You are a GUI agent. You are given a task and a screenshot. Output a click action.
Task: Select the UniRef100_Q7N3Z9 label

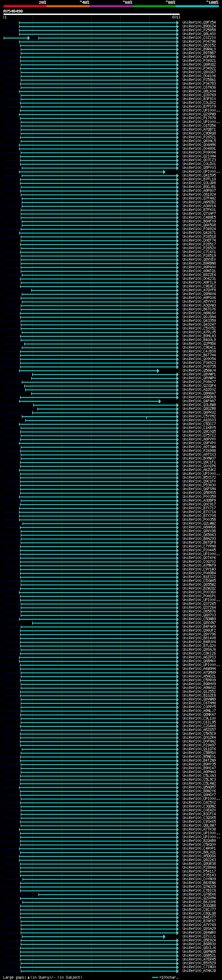coord(199,886)
